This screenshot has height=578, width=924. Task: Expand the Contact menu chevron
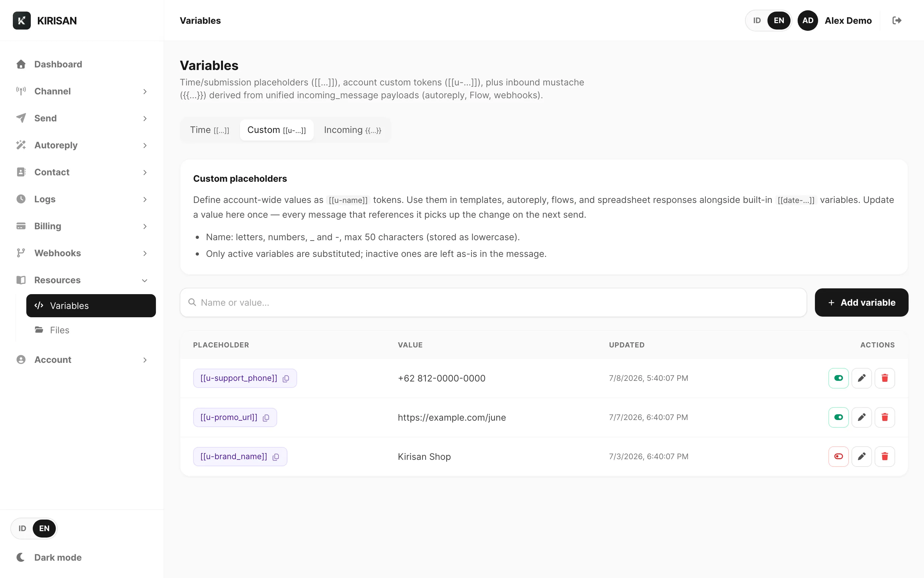click(145, 172)
